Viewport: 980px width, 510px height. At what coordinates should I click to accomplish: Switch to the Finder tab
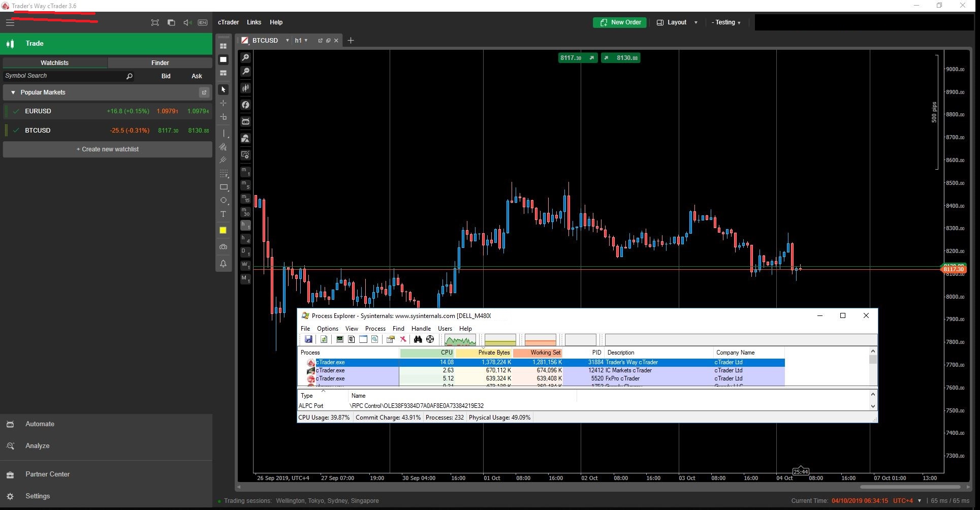click(x=160, y=62)
